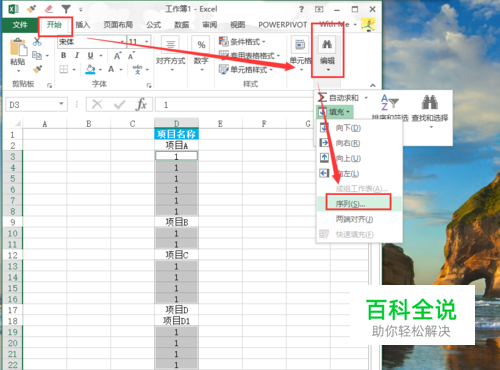Click cell containing 项目A

coord(176,145)
